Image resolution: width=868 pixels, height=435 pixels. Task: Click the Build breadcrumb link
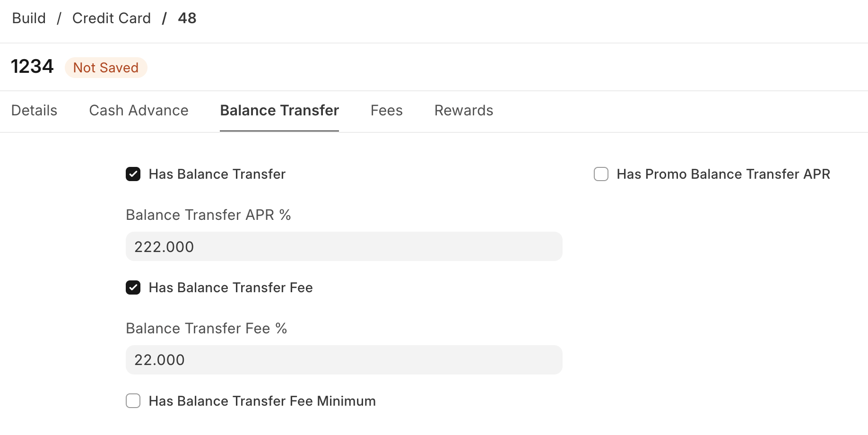(x=29, y=18)
